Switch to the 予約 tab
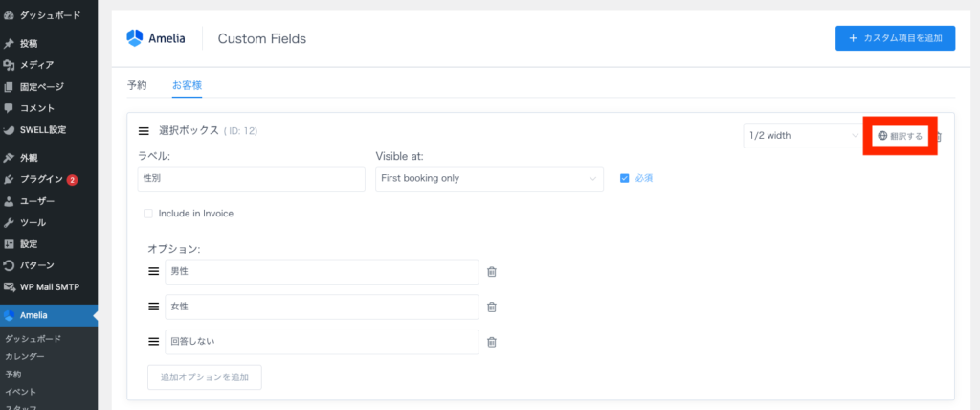Image resolution: width=980 pixels, height=410 pixels. click(137, 85)
